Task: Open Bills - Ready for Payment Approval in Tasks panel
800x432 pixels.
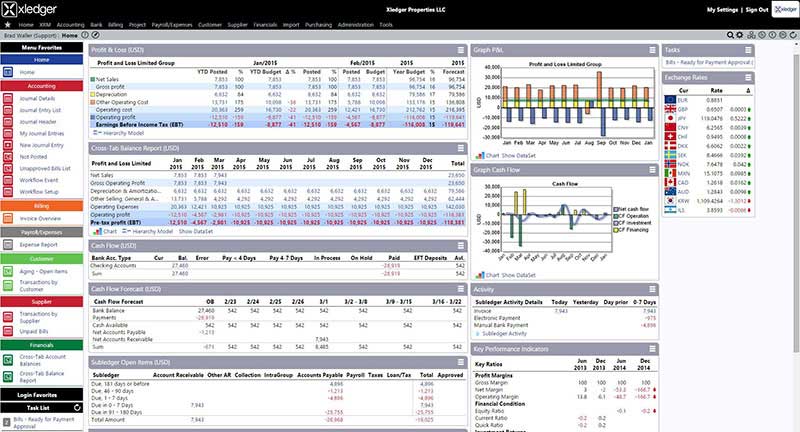Action: click(709, 62)
